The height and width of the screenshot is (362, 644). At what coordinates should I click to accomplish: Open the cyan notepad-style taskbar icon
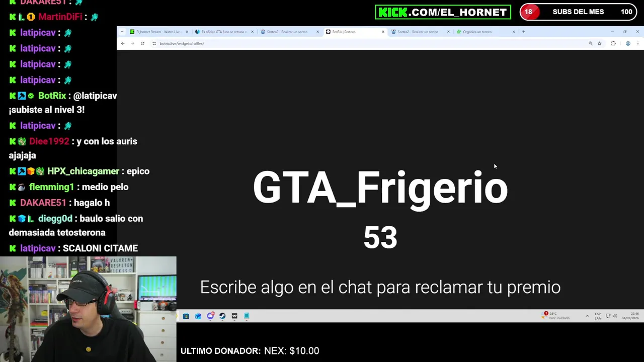[247, 316]
